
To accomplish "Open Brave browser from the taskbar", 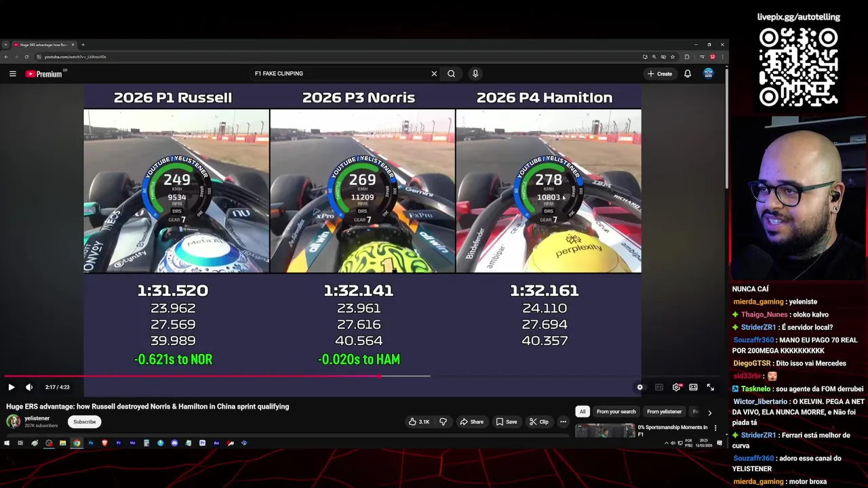I will click(104, 443).
